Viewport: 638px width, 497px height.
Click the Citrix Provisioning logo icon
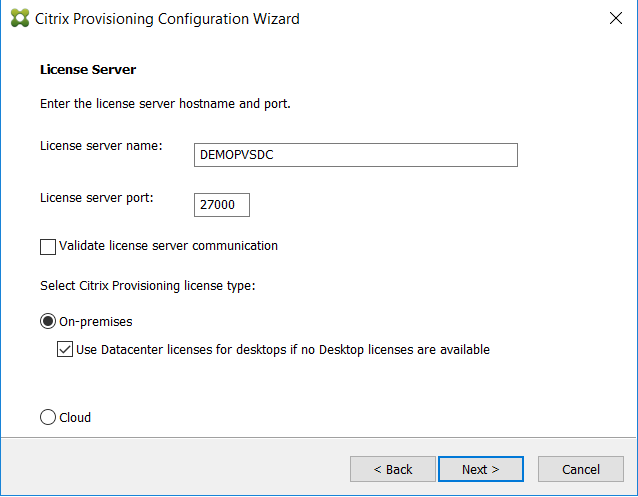[20, 18]
